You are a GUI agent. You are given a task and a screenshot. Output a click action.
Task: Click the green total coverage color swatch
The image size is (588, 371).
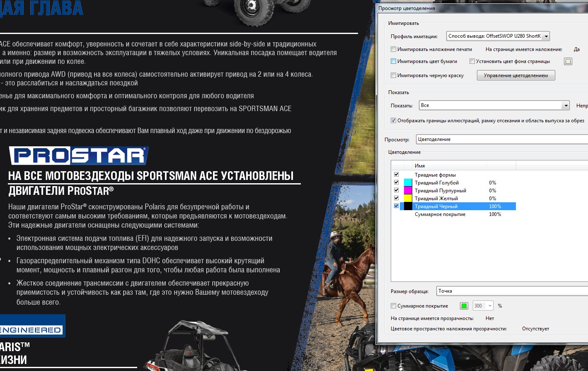click(x=464, y=306)
